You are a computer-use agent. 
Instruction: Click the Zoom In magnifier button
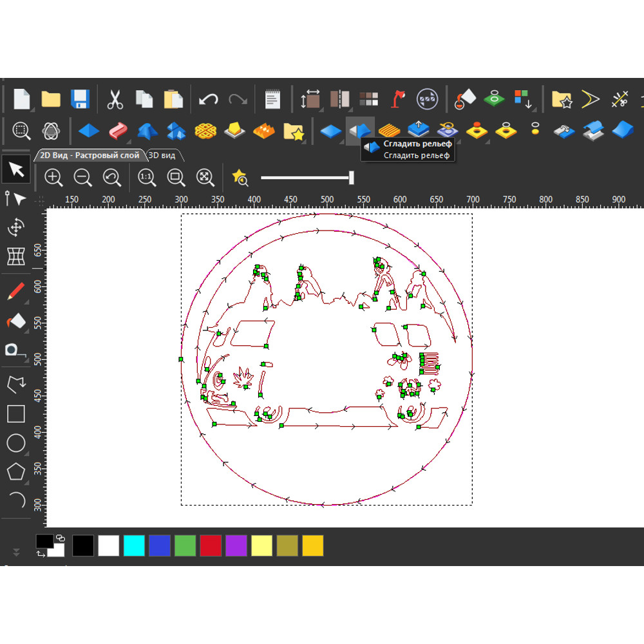tap(53, 177)
